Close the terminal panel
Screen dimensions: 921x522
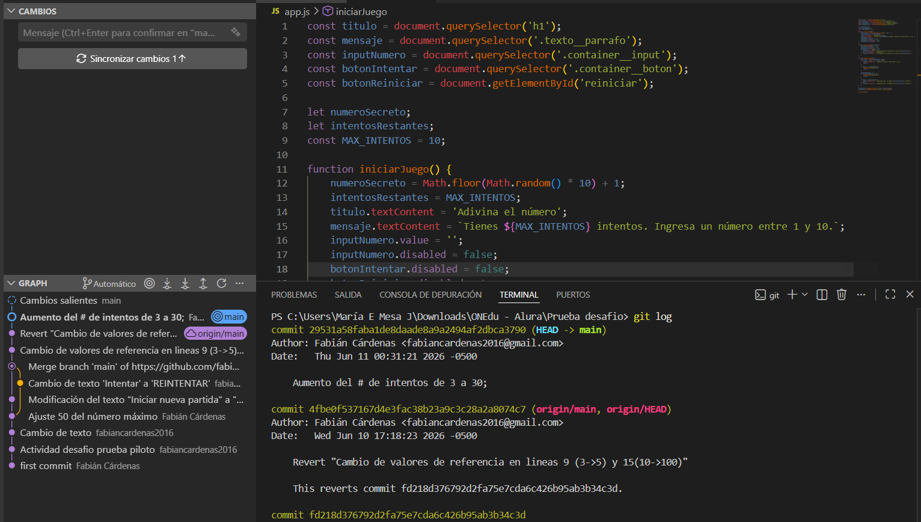pos(910,294)
